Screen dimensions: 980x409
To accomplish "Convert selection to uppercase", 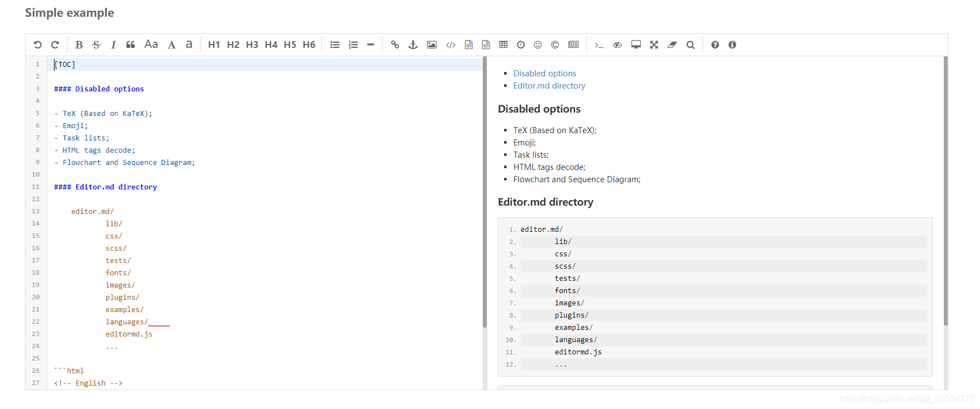I will [x=171, y=45].
